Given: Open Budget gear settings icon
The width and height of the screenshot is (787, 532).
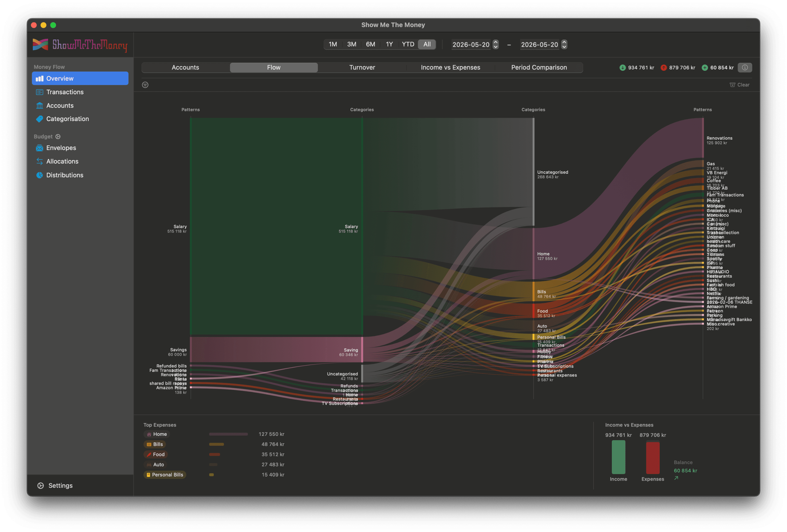Looking at the screenshot, I should coord(58,136).
